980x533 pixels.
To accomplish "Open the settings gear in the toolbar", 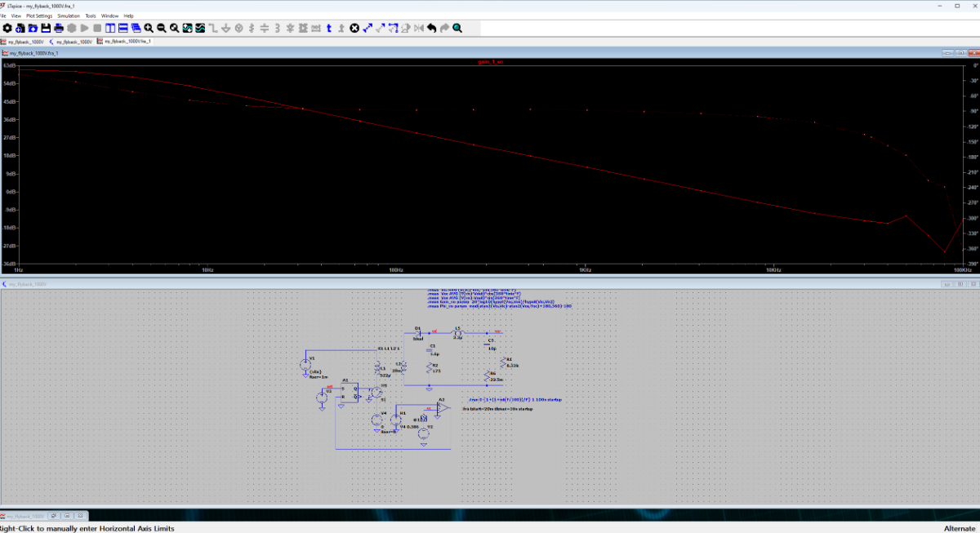I will pyautogui.click(x=7, y=28).
